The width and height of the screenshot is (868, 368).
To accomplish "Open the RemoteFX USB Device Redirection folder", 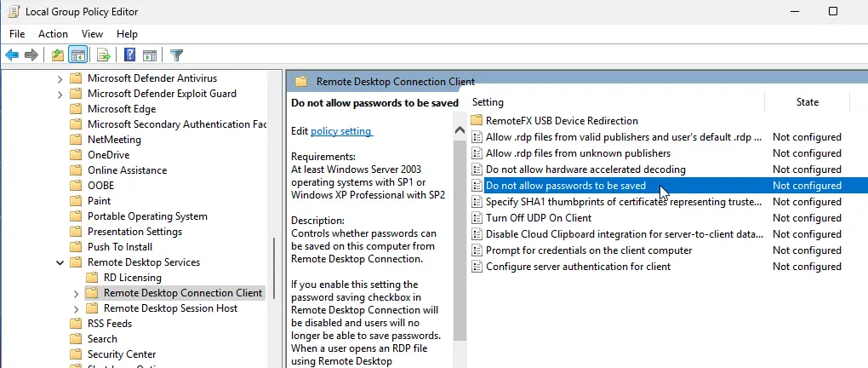I will click(x=562, y=121).
